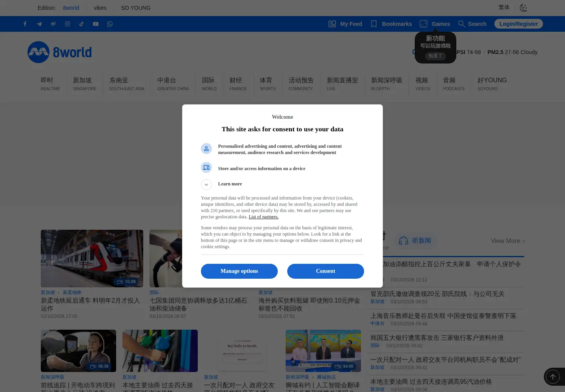Open My Feed
565x392 pixels.
345,24
